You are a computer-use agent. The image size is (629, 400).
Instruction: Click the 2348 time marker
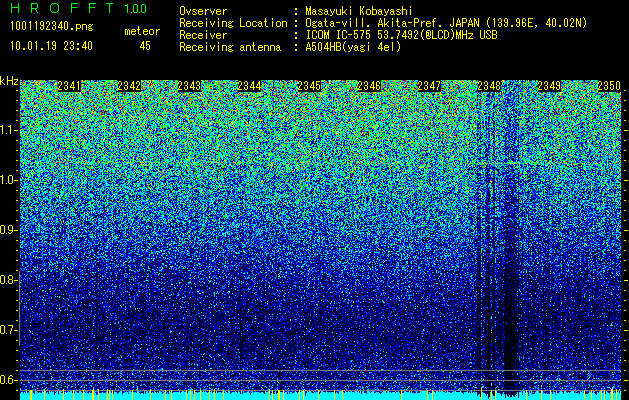tap(489, 86)
